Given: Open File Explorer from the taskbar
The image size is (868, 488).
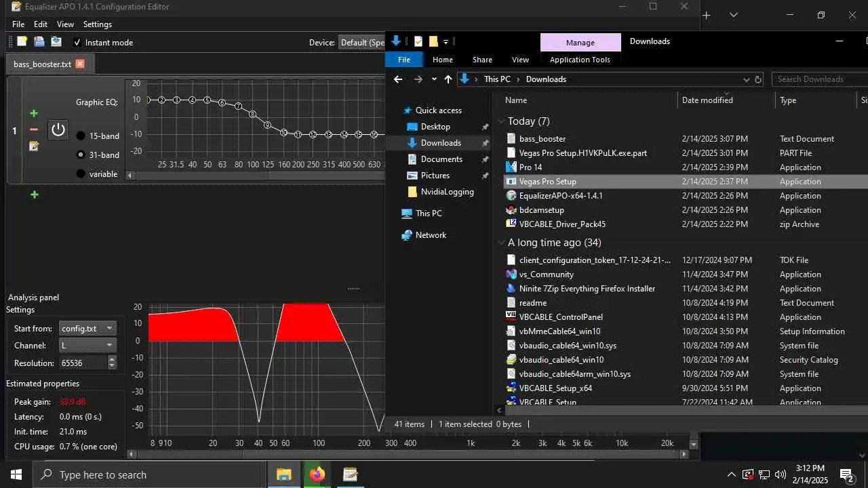Looking at the screenshot, I should tap(284, 474).
